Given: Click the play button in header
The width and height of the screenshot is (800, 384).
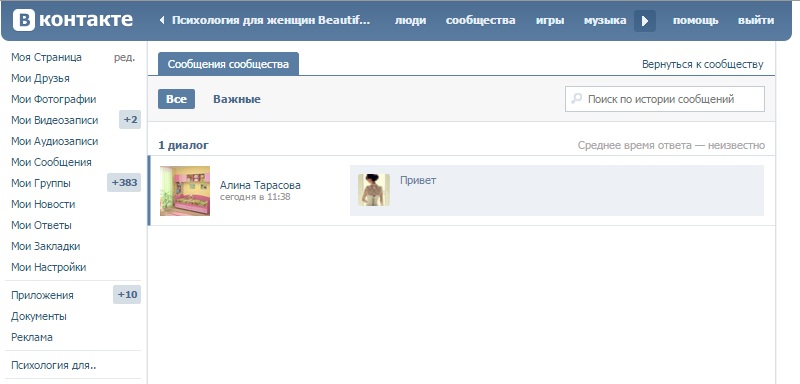Looking at the screenshot, I should coord(645,21).
